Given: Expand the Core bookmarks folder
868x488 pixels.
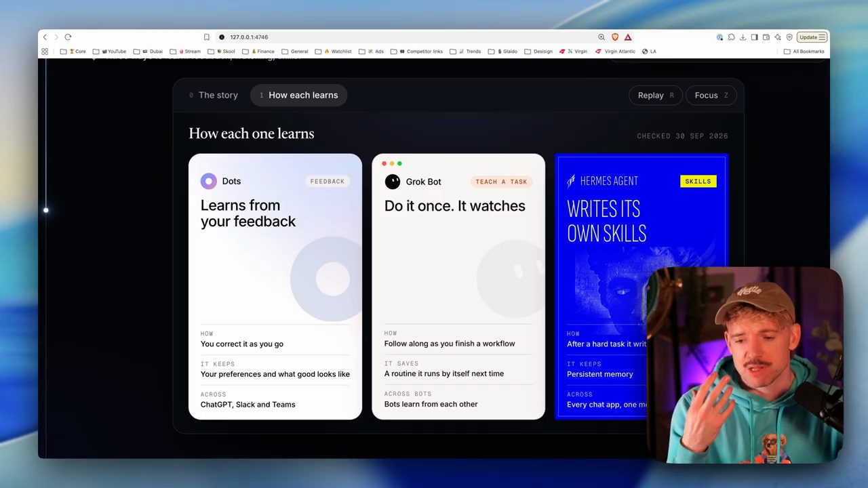Looking at the screenshot, I should pyautogui.click(x=73, y=52).
